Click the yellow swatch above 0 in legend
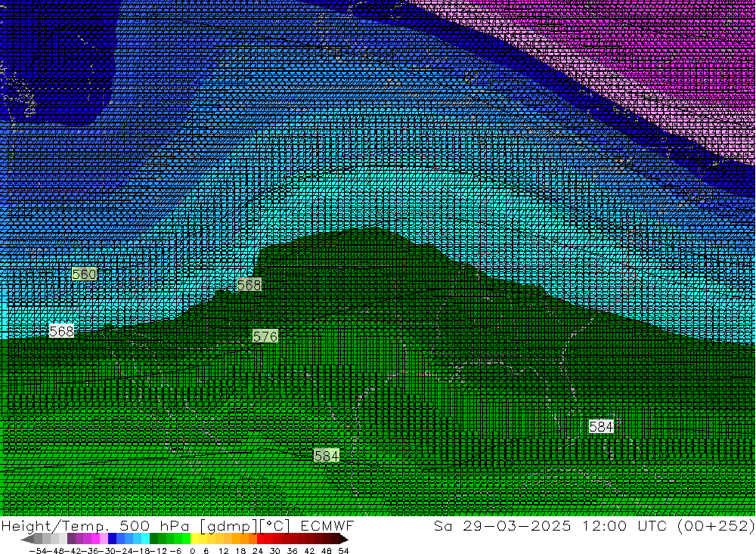Image resolution: width=756 pixels, height=554 pixels. [x=195, y=539]
